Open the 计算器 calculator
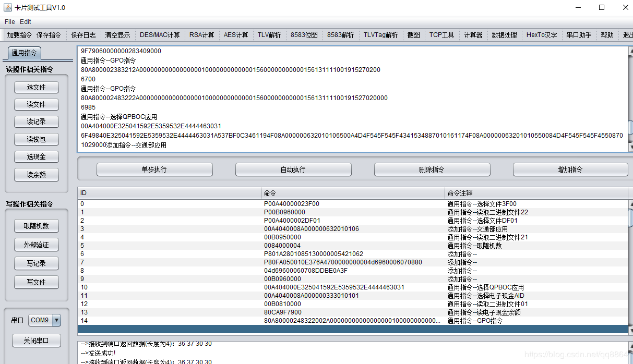 coord(473,35)
